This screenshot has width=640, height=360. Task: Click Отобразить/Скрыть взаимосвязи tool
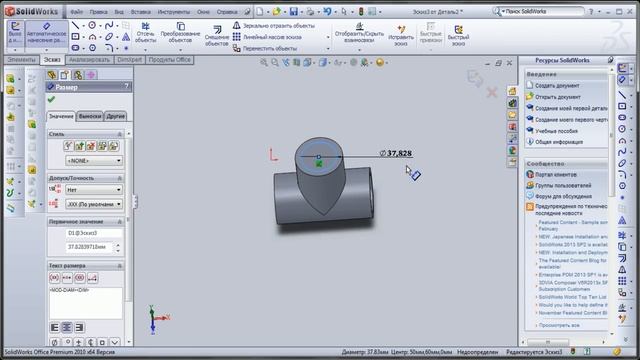point(359,33)
